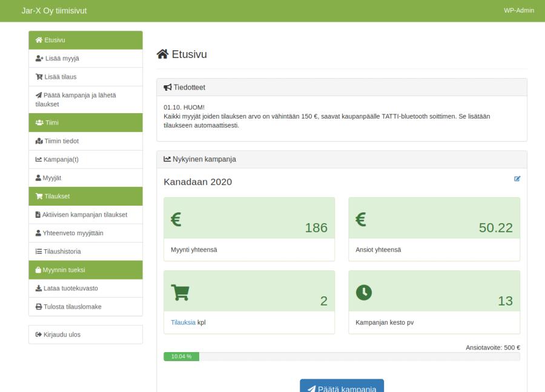The width and height of the screenshot is (545, 392).
Task: Click the Jar-X Oy tiimisivut site title
Action: pyautogui.click(x=54, y=11)
